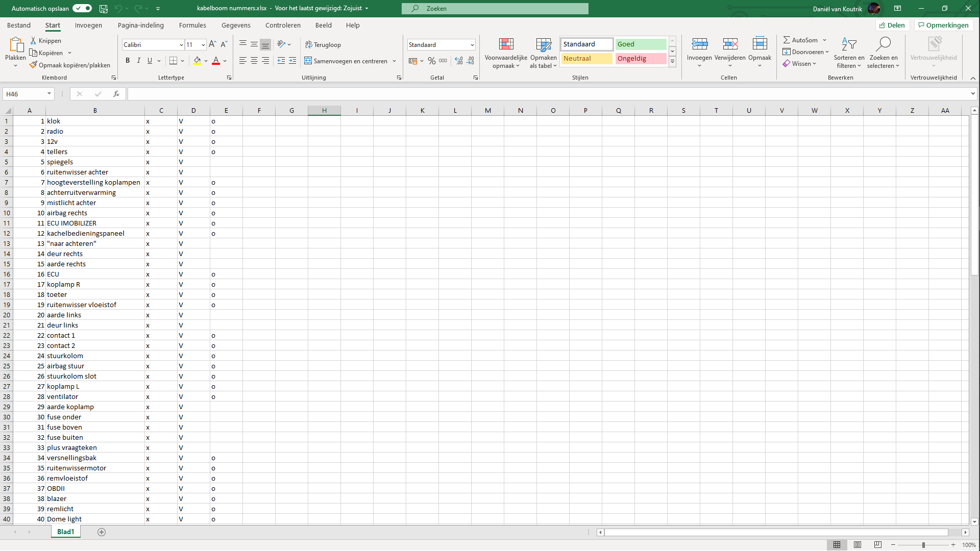This screenshot has height=551, width=980.
Task: Open Opmaken als tabel
Action: tap(544, 53)
